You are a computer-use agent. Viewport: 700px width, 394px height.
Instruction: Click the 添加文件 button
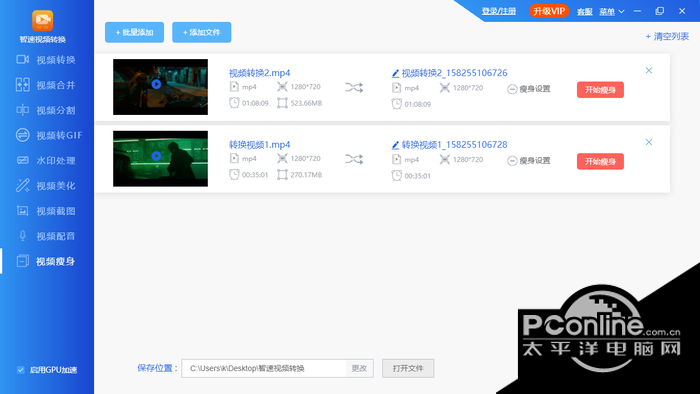pos(202,32)
